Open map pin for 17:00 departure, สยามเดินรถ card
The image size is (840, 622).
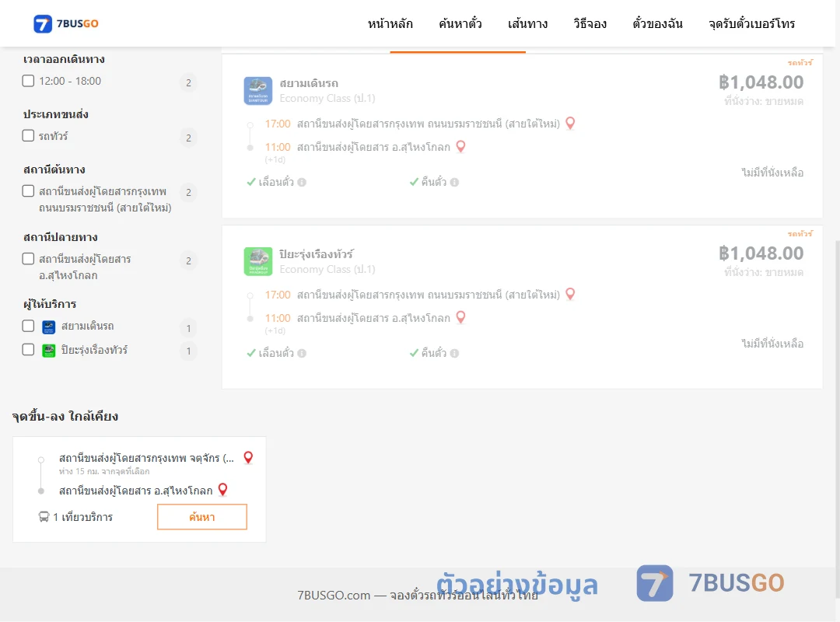click(x=571, y=123)
